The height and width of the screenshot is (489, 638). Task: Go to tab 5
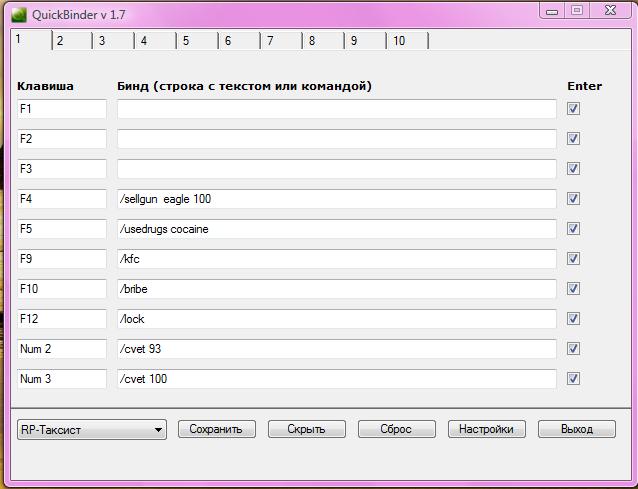point(198,41)
